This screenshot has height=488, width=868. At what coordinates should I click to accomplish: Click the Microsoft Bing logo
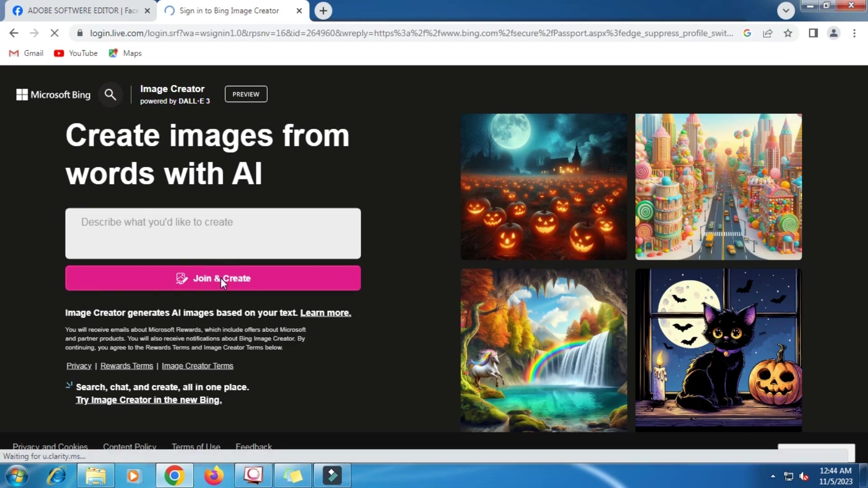[x=53, y=94]
